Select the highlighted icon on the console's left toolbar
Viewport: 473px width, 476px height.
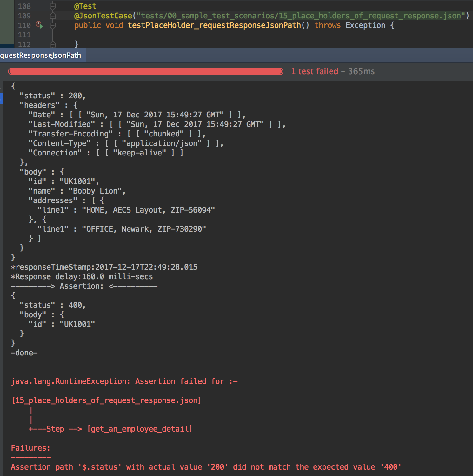[x=1, y=99]
